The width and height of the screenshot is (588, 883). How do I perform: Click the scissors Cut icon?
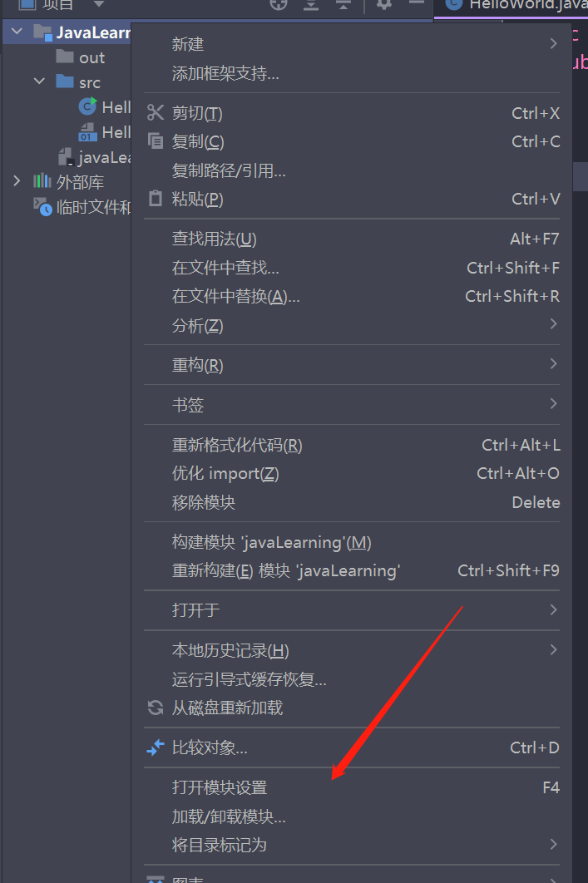[x=156, y=112]
